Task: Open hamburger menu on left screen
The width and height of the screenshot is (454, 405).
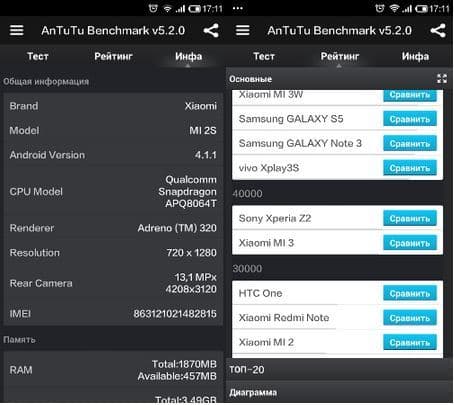Action: tap(16, 30)
